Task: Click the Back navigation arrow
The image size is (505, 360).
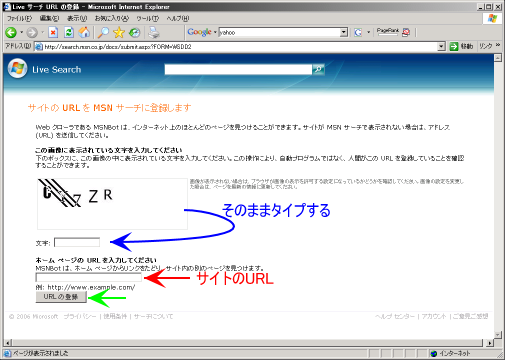Action: pos(11,32)
